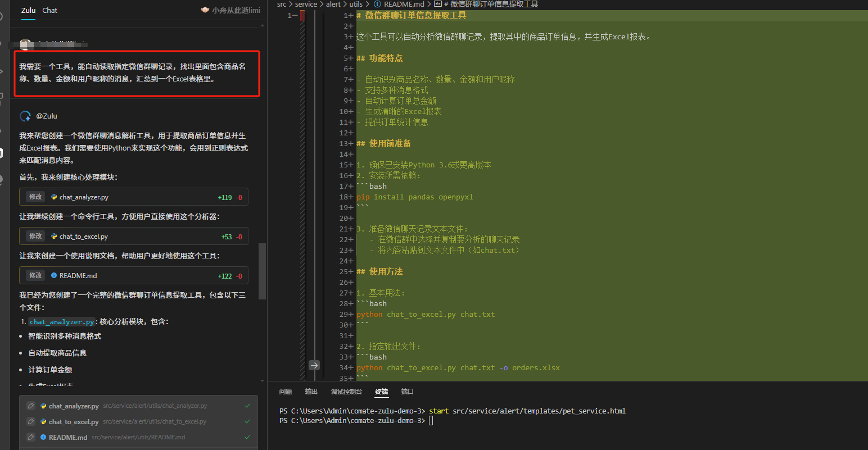This screenshot has height=450, width=868.
Task: Click the user request message text
Action: pos(133,73)
